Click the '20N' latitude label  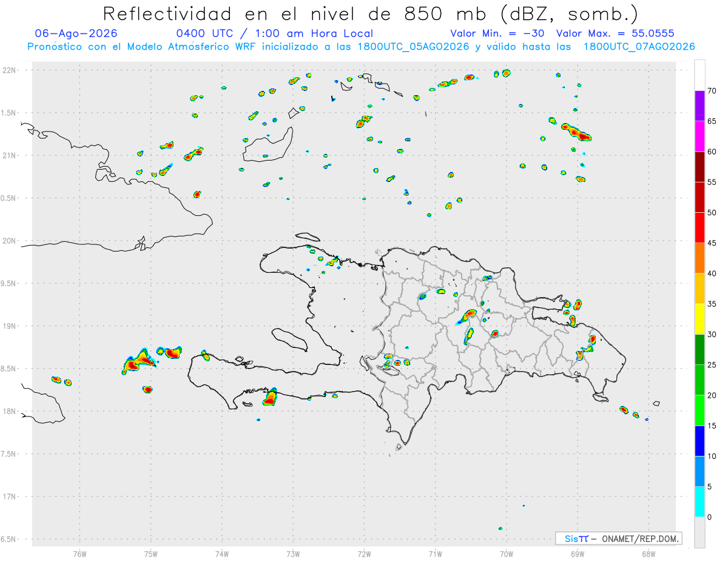tap(10, 241)
